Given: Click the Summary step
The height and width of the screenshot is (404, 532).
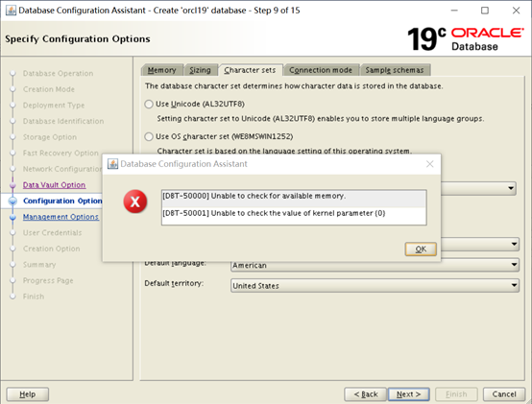Looking at the screenshot, I should tap(39, 265).
